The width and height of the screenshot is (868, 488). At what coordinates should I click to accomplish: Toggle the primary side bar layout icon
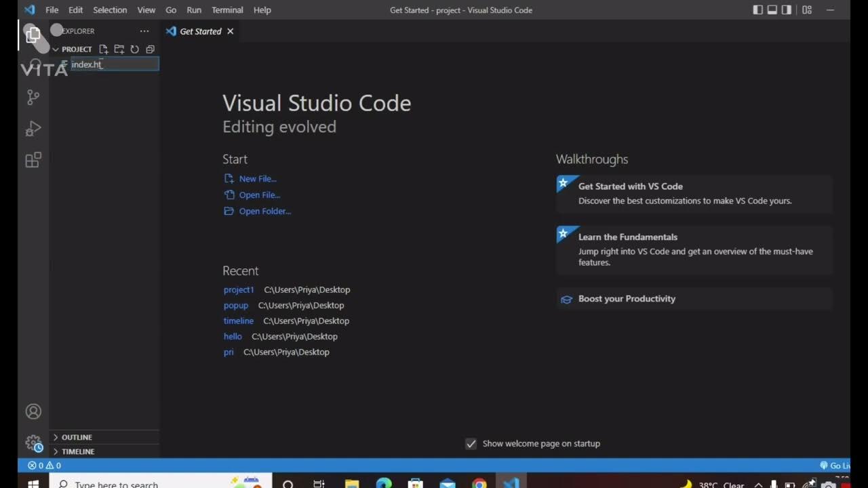[x=758, y=10]
